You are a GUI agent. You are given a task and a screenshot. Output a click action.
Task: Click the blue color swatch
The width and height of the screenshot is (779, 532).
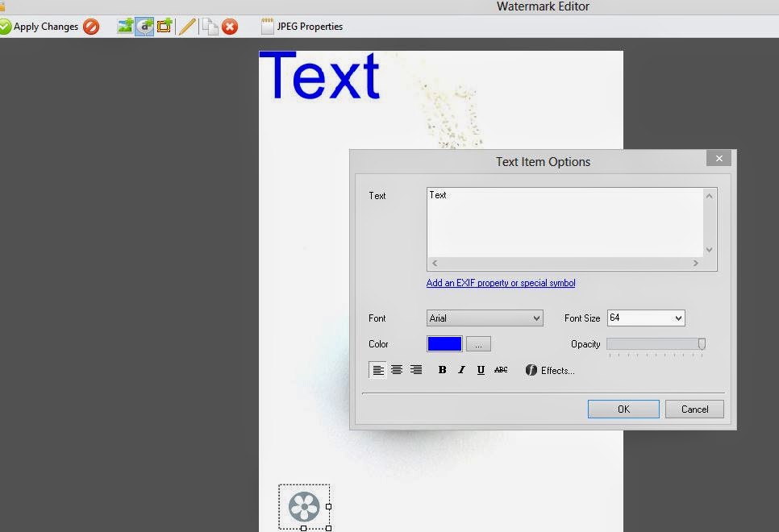point(444,343)
